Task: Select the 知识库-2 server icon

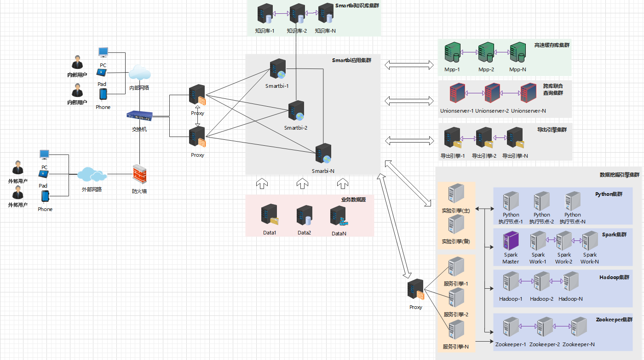Action: pos(297,13)
